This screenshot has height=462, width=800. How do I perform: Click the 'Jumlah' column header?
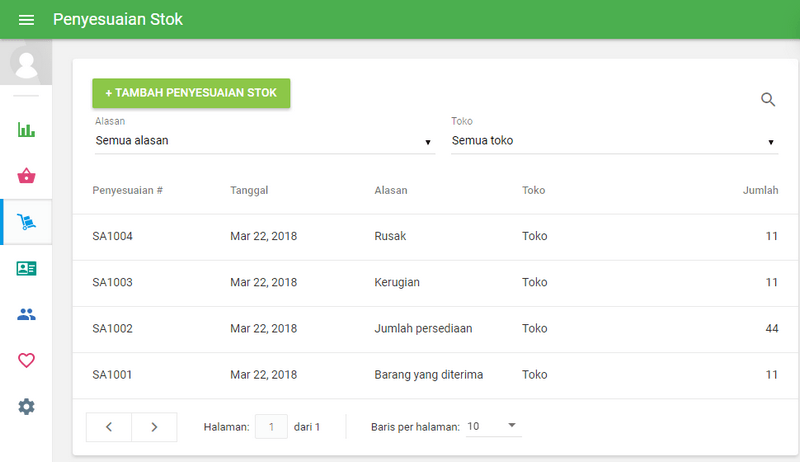(760, 190)
